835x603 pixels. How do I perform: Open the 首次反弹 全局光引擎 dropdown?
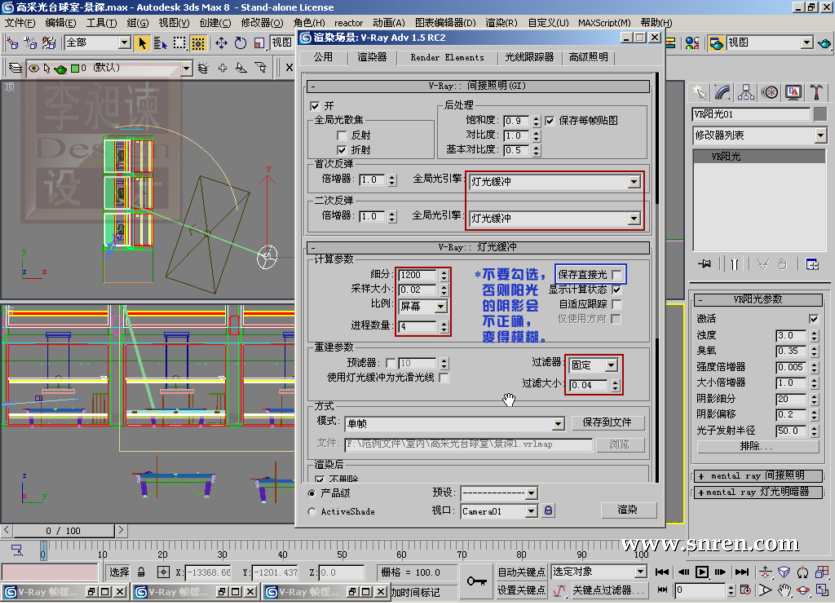634,182
